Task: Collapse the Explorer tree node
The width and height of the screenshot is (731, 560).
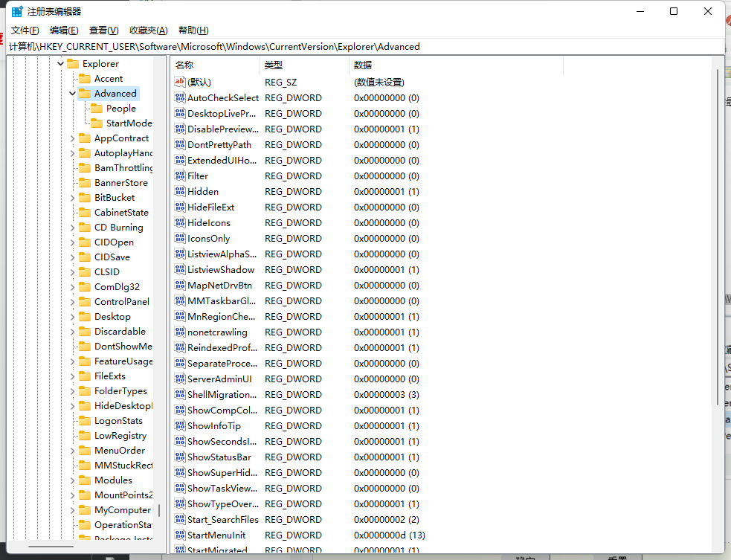Action: tap(60, 64)
